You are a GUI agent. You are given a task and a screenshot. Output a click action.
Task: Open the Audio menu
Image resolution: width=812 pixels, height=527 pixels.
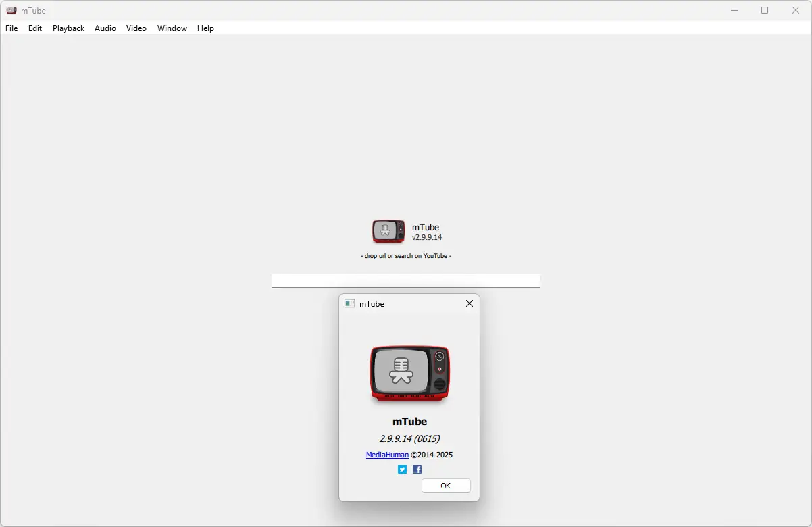[x=105, y=28]
